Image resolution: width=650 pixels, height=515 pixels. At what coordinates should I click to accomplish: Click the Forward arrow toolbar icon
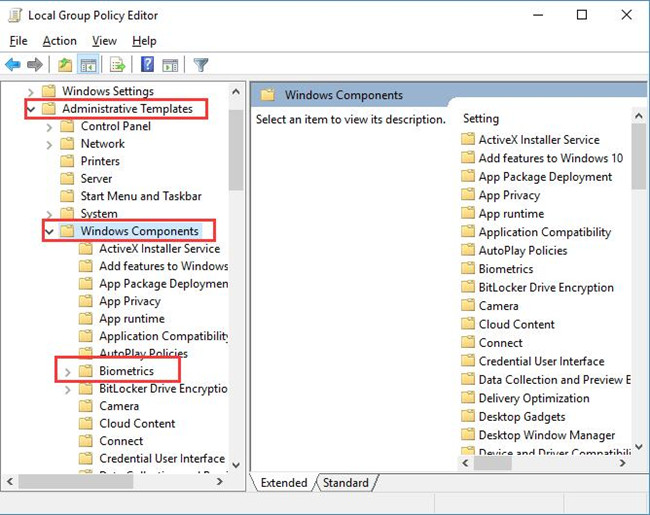tap(35, 65)
